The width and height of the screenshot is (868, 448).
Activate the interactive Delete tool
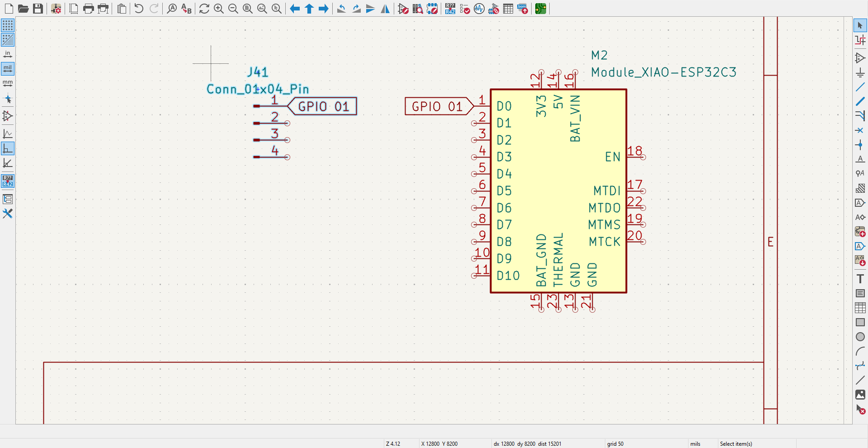coord(860,409)
